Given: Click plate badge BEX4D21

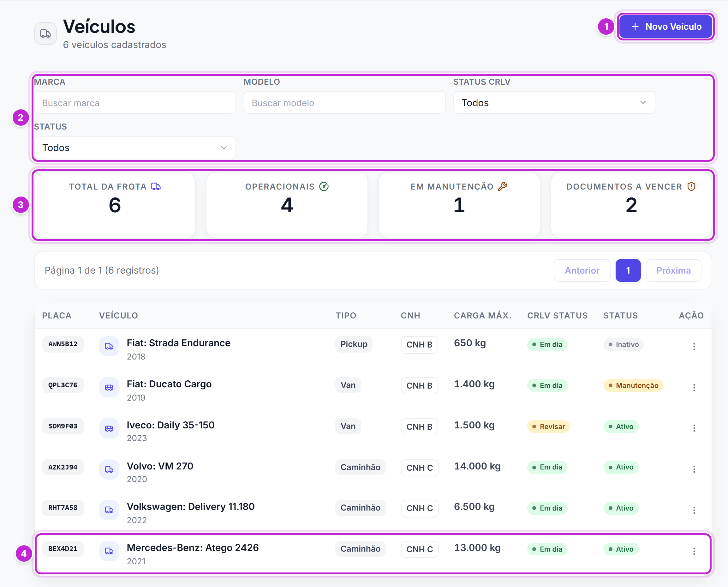Looking at the screenshot, I should pyautogui.click(x=63, y=549).
